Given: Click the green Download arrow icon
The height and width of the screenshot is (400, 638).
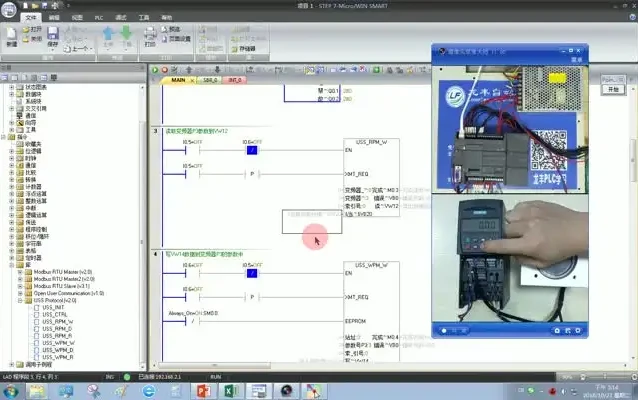Looking at the screenshot, I should point(126,35).
